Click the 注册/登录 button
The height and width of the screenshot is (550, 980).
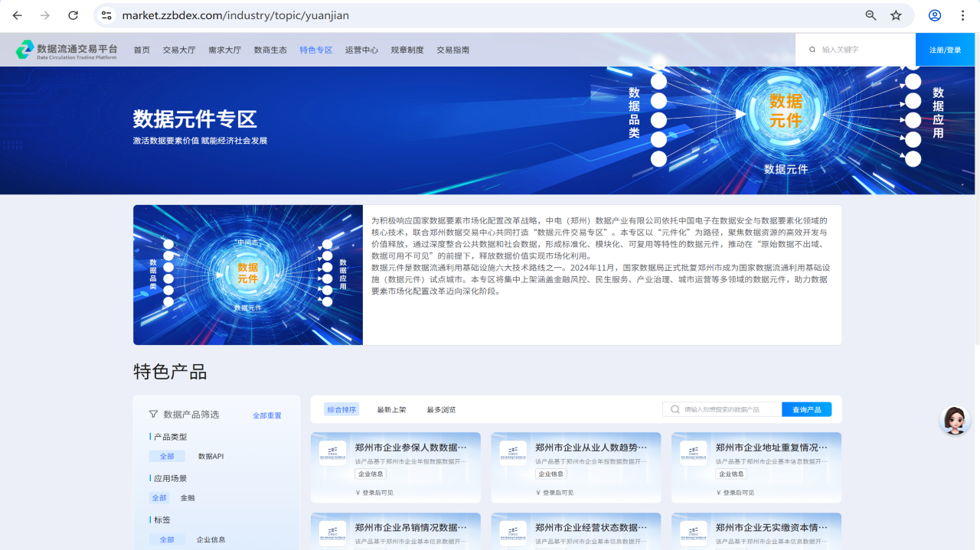pyautogui.click(x=945, y=49)
